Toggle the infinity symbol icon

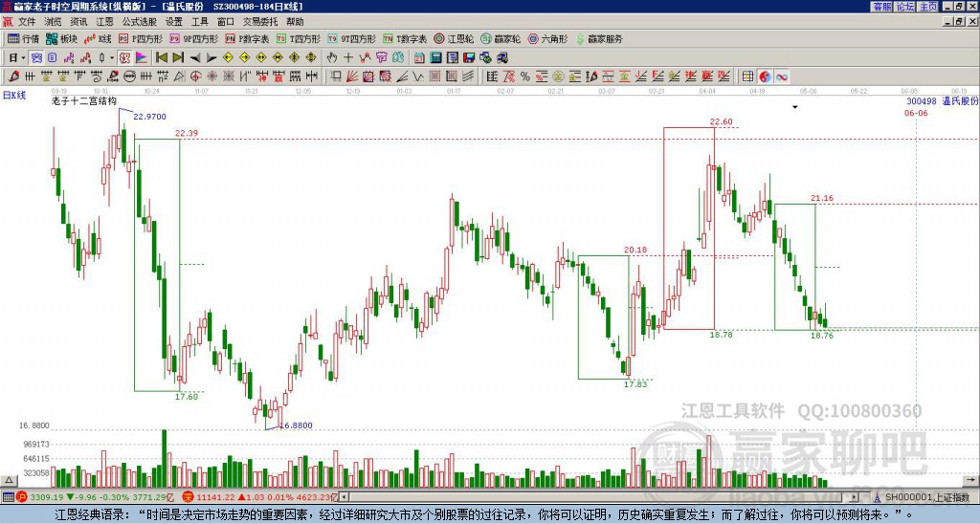coord(781,76)
